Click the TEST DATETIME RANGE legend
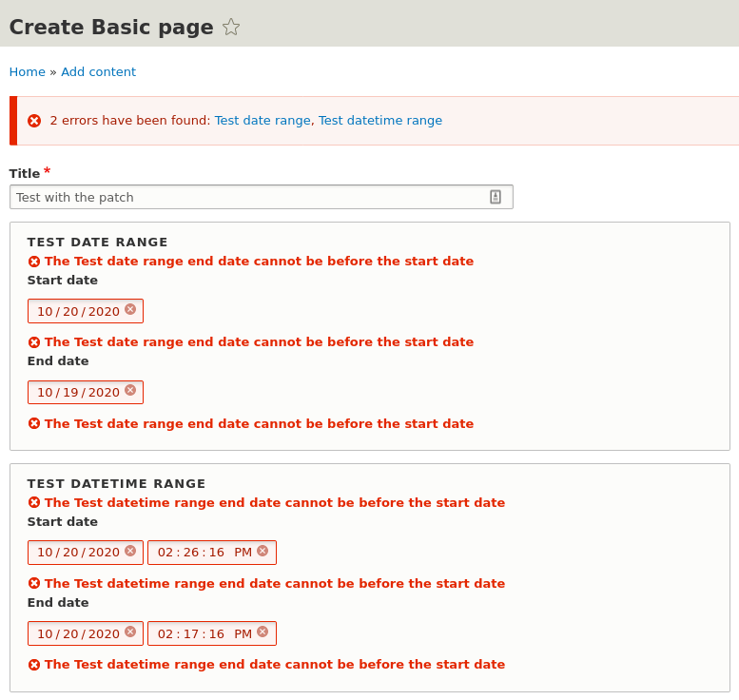This screenshot has width=739, height=700. [116, 484]
